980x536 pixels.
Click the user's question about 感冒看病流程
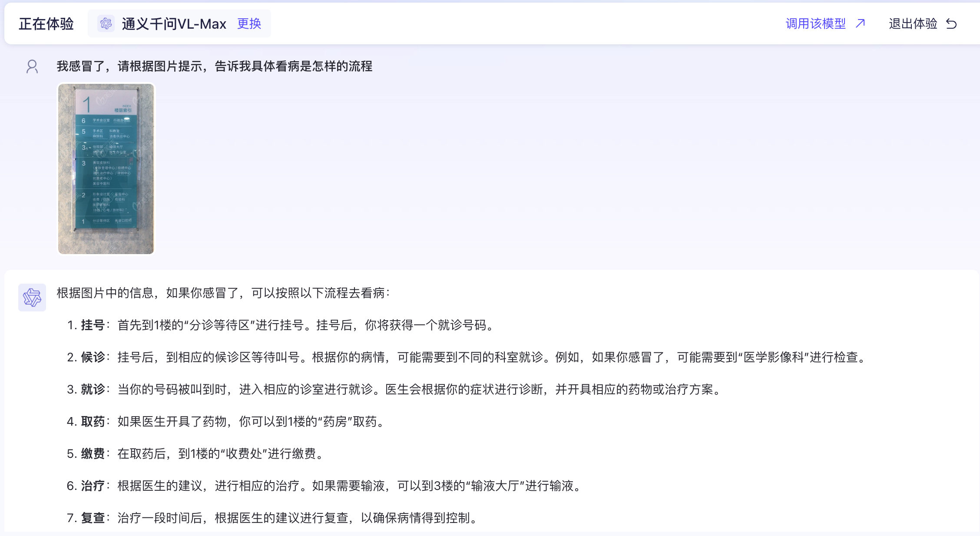coord(214,66)
